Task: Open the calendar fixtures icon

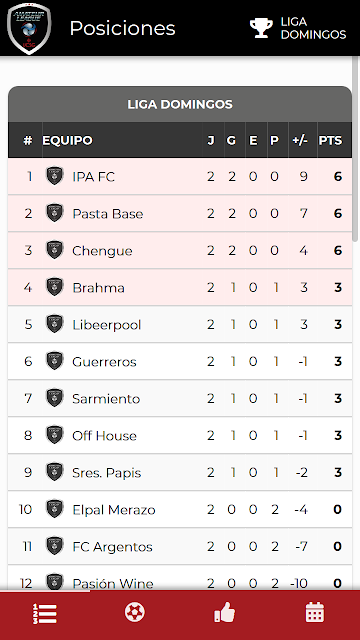Action: 315,613
